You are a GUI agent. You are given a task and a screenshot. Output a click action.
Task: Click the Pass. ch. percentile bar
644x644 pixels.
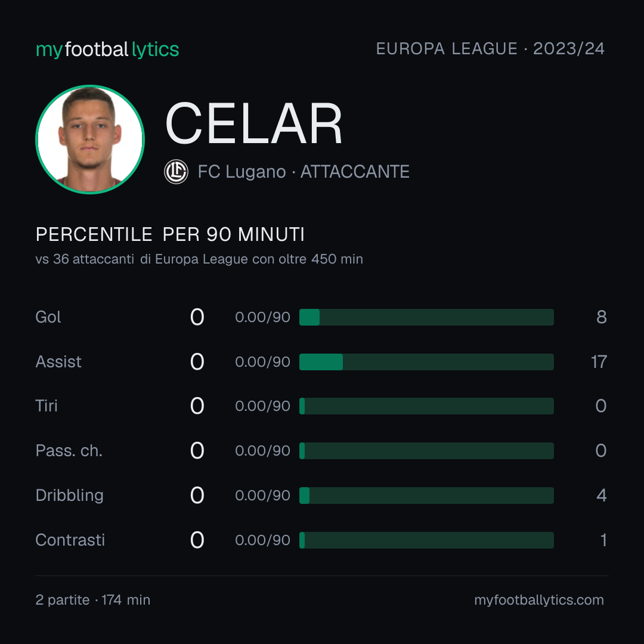(x=426, y=451)
